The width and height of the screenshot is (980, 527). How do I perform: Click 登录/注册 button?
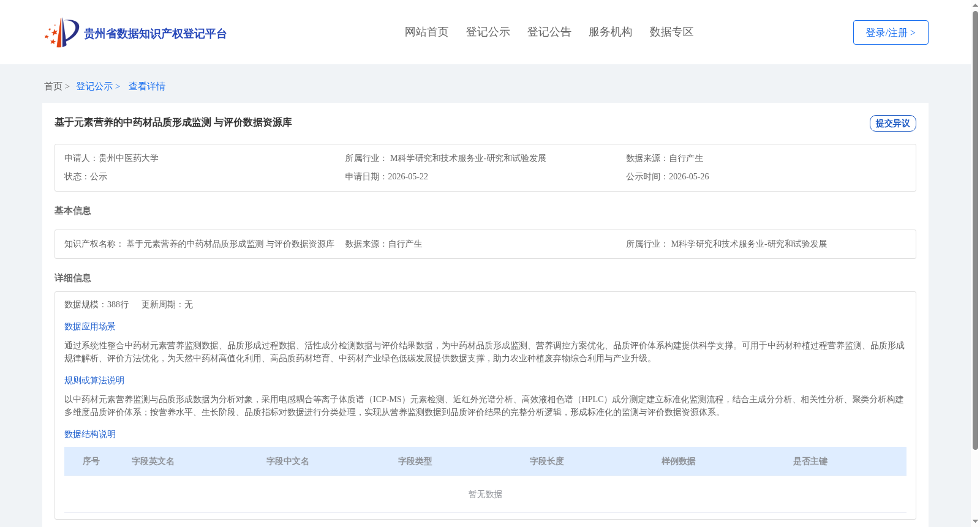[x=891, y=32]
